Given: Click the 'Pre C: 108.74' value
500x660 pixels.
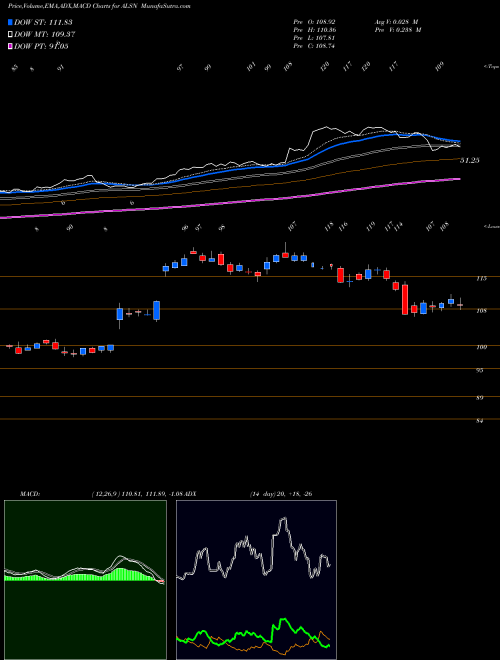Looking at the screenshot, I should coord(314,46).
